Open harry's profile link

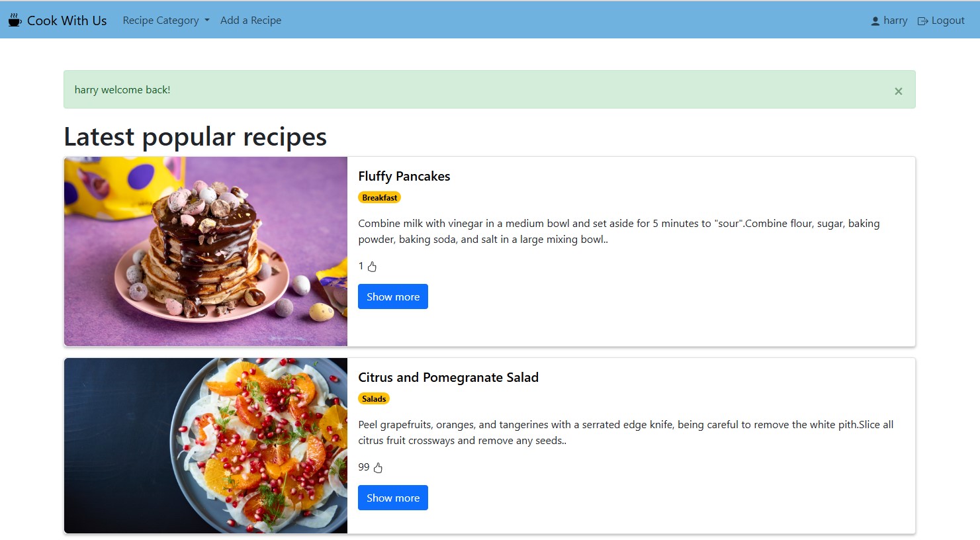[x=895, y=21]
